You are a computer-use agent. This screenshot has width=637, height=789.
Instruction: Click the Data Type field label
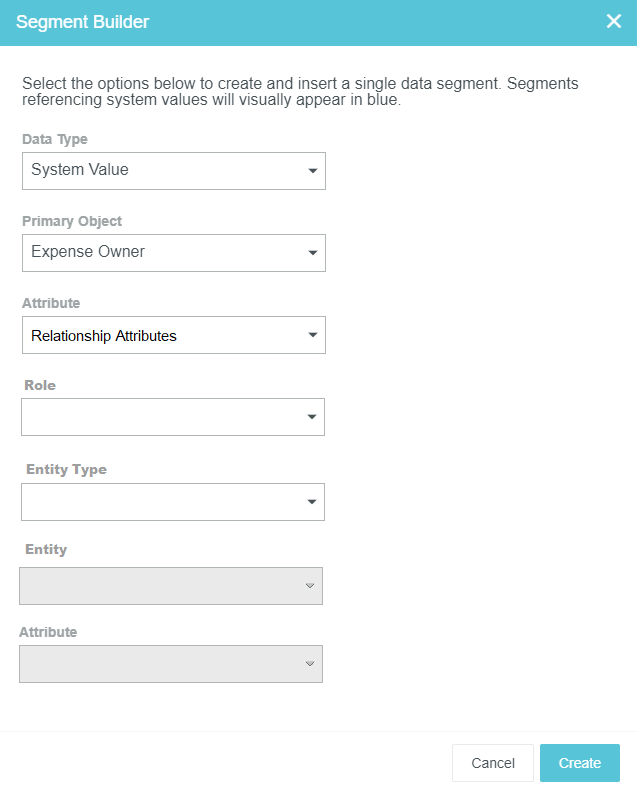click(55, 139)
